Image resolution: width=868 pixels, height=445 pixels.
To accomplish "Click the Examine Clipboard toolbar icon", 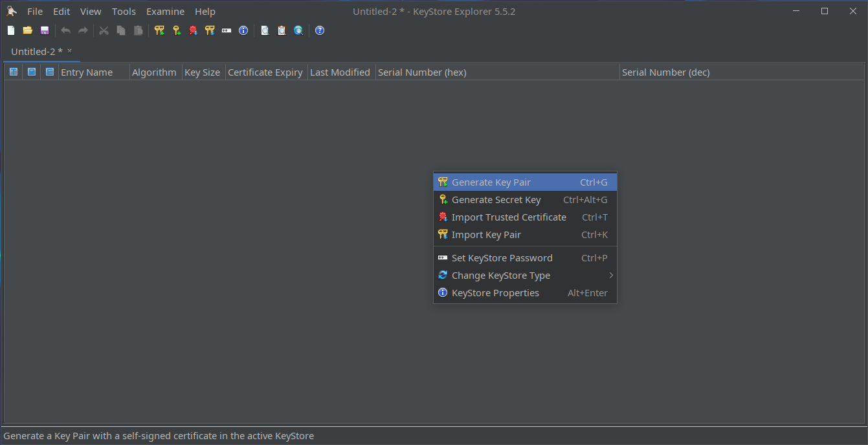I will (x=282, y=30).
